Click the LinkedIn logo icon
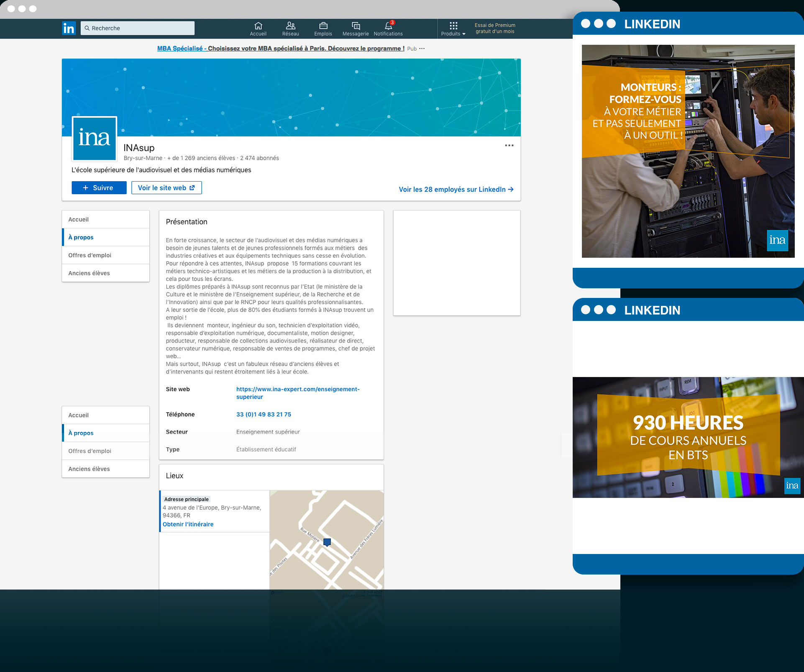The height and width of the screenshot is (672, 804). (x=69, y=28)
